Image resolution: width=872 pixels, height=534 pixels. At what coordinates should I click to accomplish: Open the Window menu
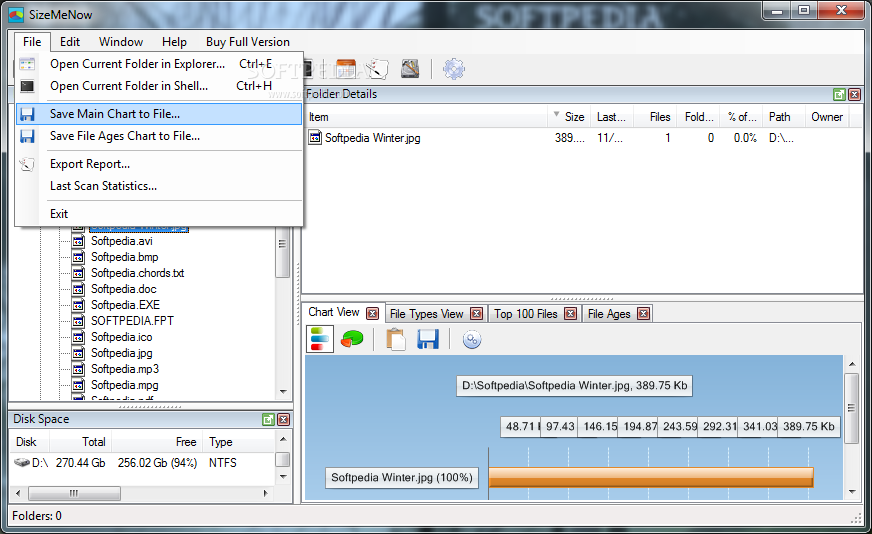tap(121, 42)
